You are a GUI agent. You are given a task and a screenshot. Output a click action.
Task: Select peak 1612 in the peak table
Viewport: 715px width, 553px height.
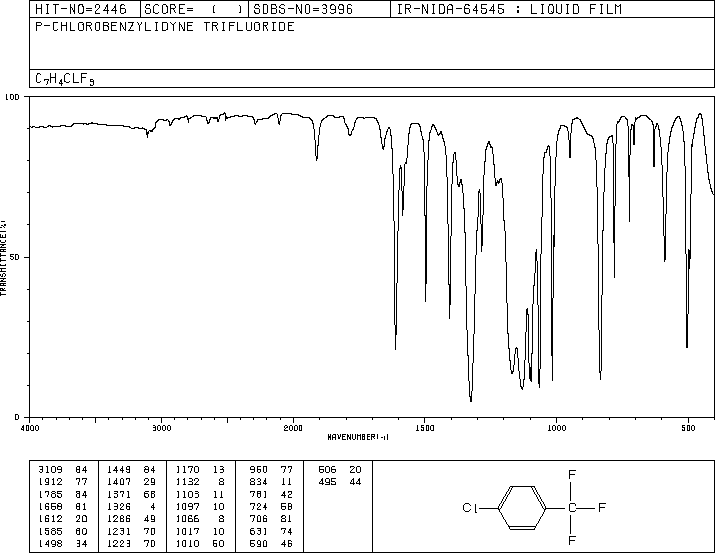pos(50,519)
